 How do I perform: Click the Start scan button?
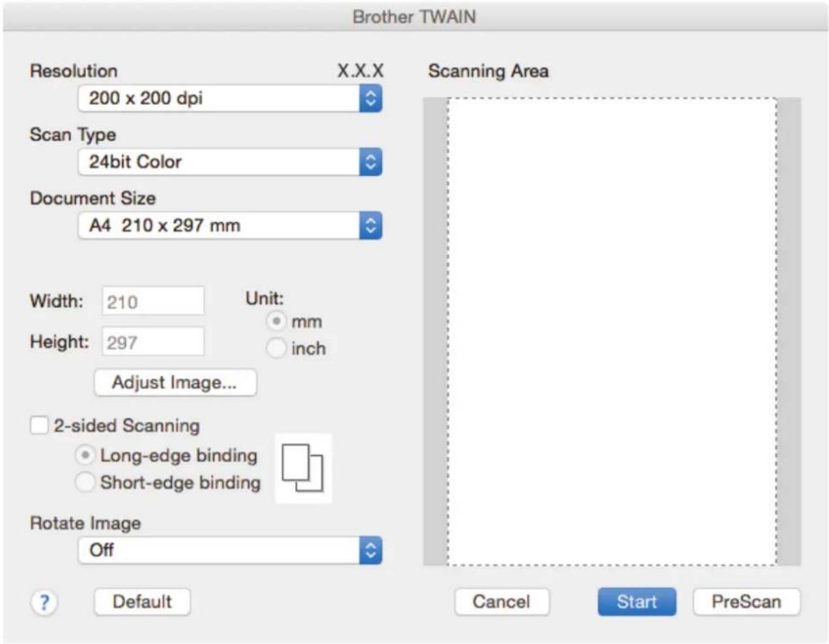point(637,602)
